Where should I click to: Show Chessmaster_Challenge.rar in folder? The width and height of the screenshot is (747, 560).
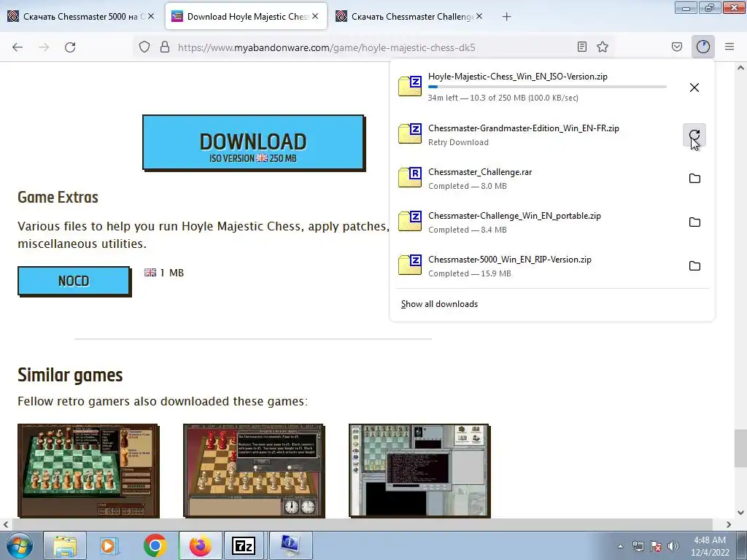pyautogui.click(x=694, y=179)
